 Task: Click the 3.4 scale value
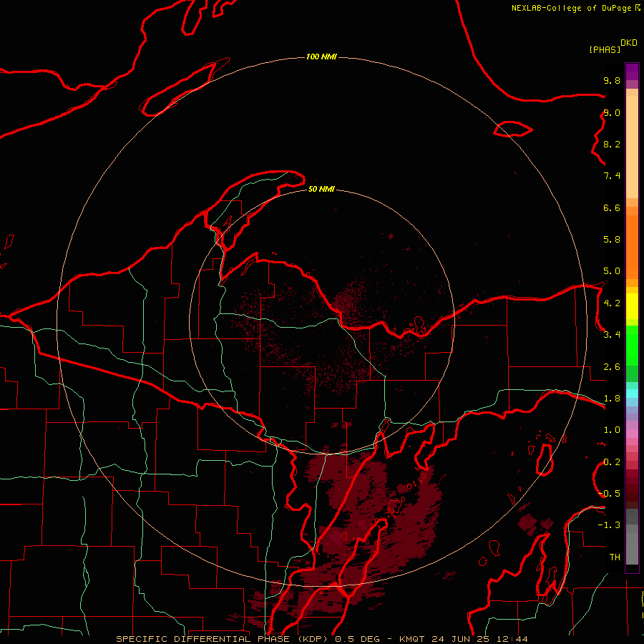click(612, 335)
